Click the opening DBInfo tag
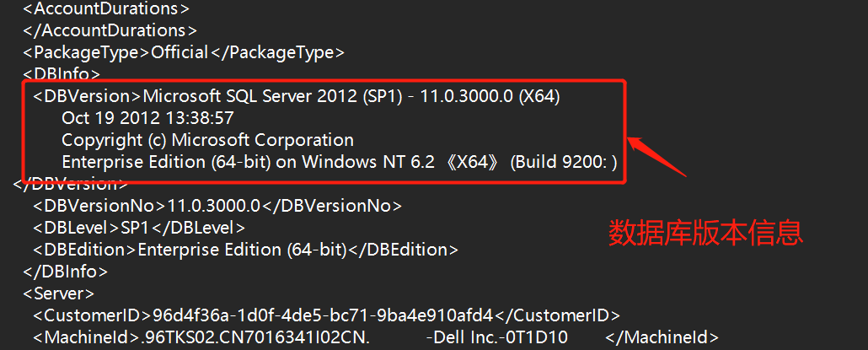 tap(62, 73)
